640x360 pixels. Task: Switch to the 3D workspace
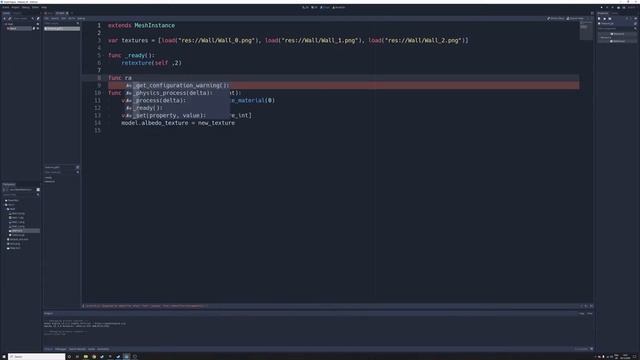(314, 7)
